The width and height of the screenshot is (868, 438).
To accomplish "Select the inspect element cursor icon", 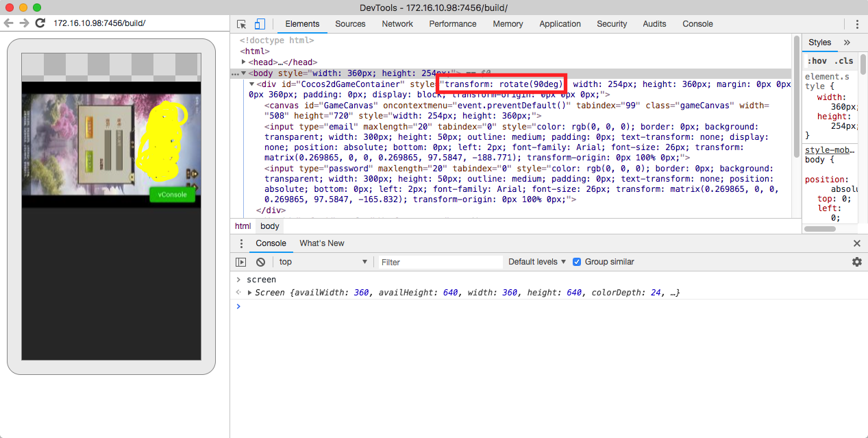I will [242, 24].
